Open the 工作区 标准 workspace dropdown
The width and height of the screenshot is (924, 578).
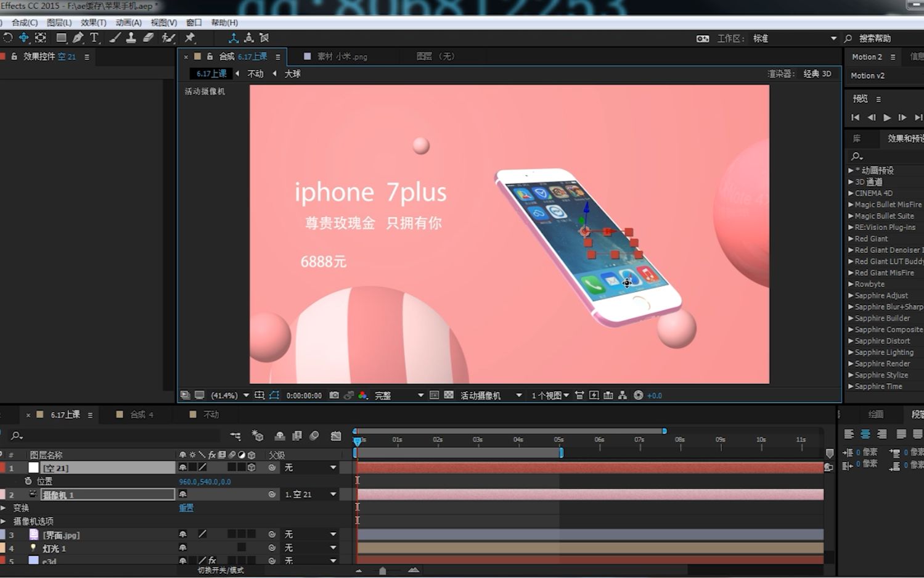click(x=795, y=38)
